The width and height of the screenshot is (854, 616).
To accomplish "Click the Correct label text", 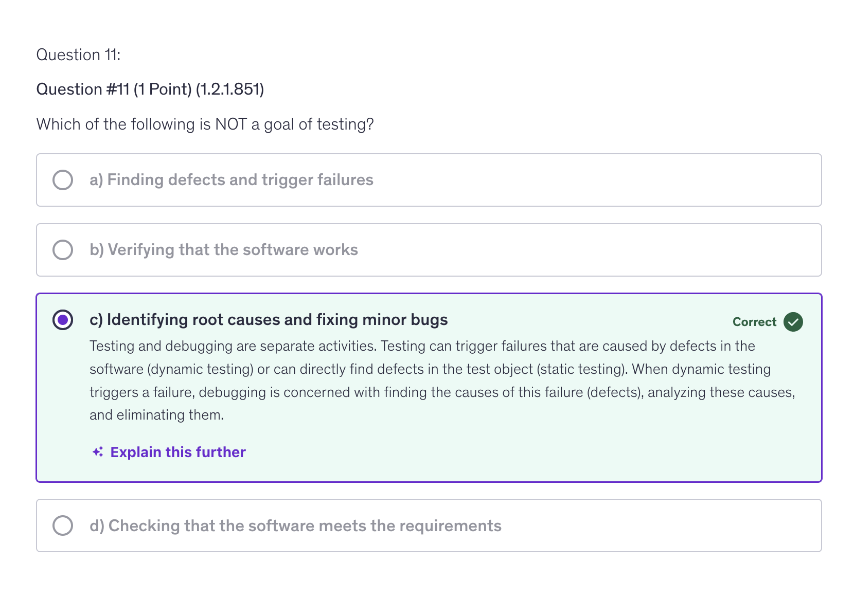I will click(x=754, y=322).
